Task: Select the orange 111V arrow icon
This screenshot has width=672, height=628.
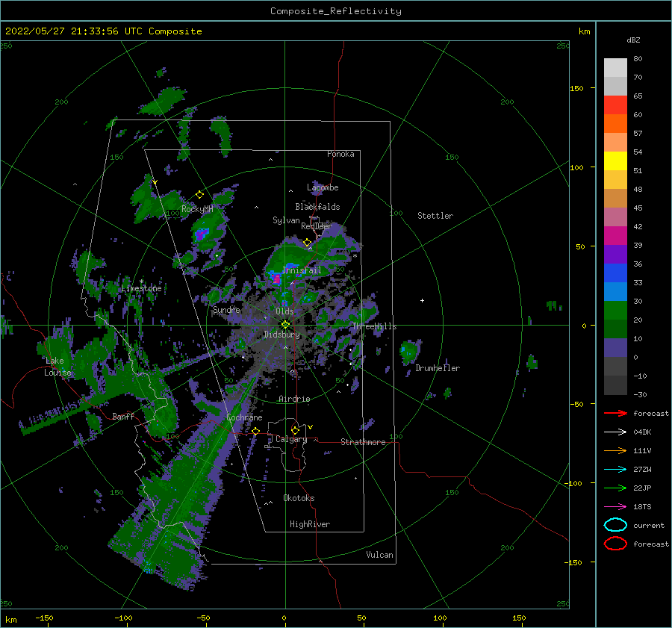Action: pos(615,450)
